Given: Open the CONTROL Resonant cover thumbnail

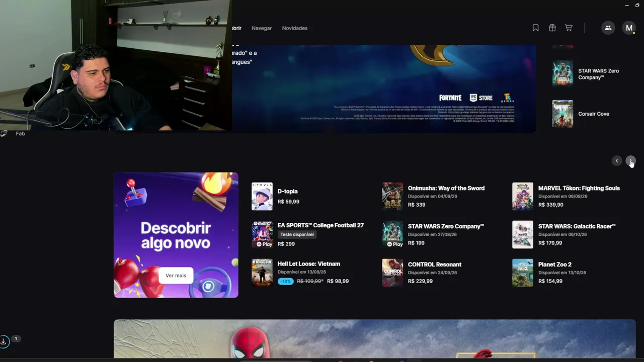Looking at the screenshot, I should click(x=392, y=273).
